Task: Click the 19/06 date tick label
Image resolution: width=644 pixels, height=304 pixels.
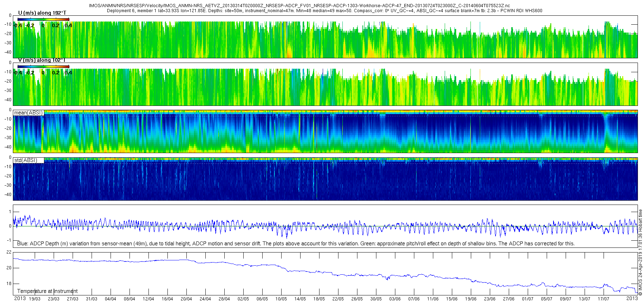Action: [471, 299]
